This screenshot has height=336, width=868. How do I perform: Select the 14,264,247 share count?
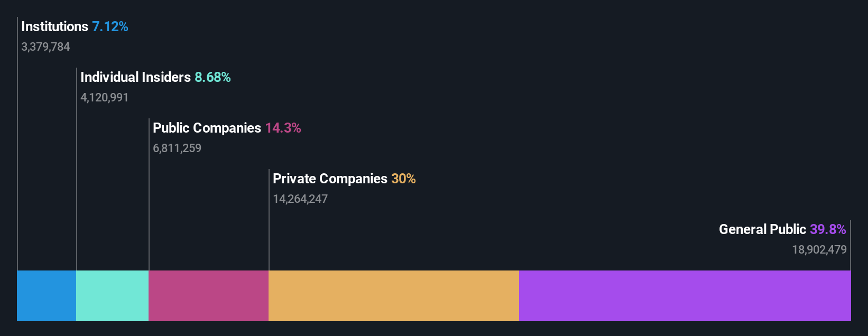pos(300,199)
